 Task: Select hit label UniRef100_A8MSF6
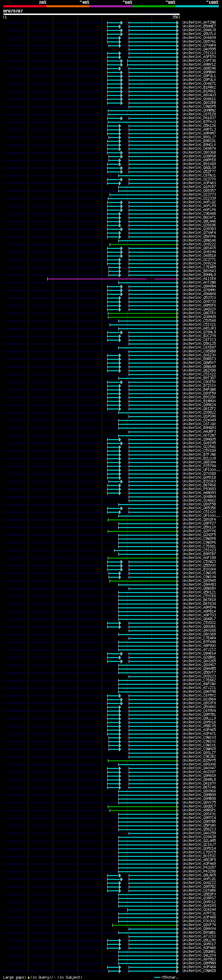pyautogui.click(x=199, y=306)
